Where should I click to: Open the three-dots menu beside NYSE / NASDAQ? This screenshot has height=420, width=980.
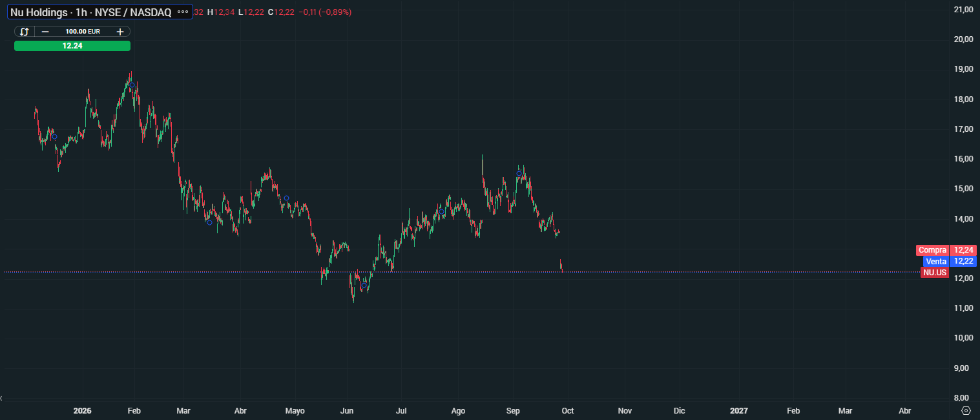[x=182, y=12]
